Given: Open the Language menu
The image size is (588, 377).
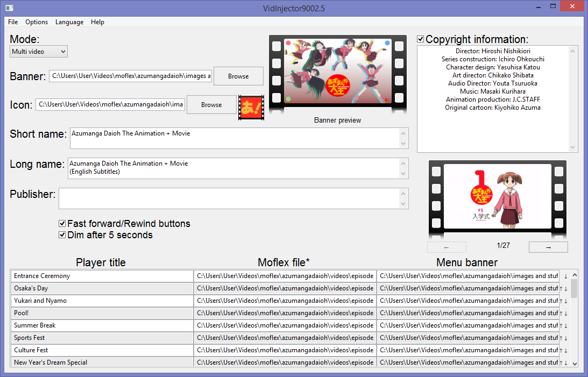Looking at the screenshot, I should coord(69,22).
